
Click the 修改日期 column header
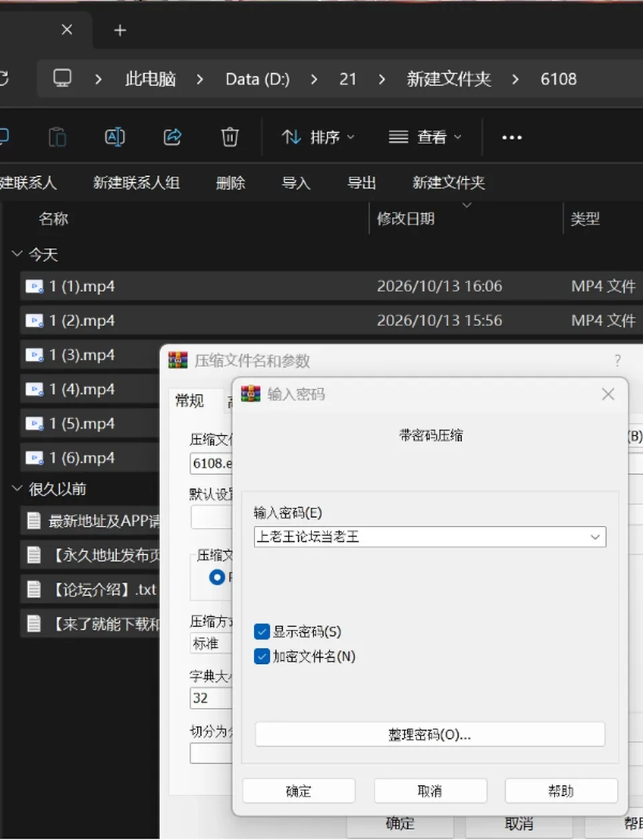point(406,219)
